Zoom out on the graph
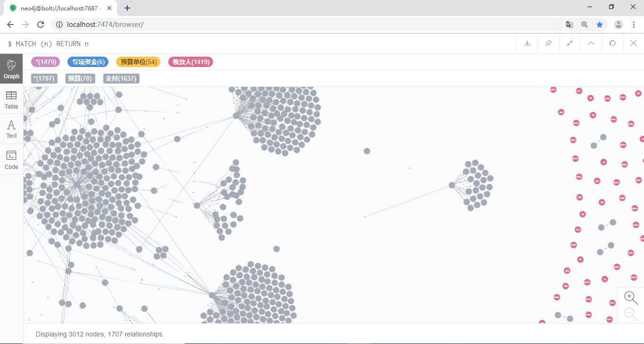Viewport: 644px width, 344px height. click(x=630, y=314)
